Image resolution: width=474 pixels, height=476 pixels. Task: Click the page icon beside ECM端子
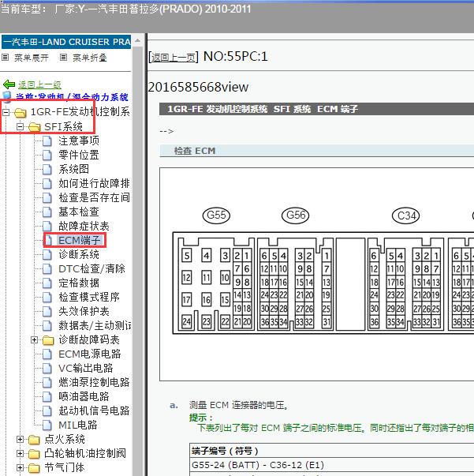click(49, 241)
